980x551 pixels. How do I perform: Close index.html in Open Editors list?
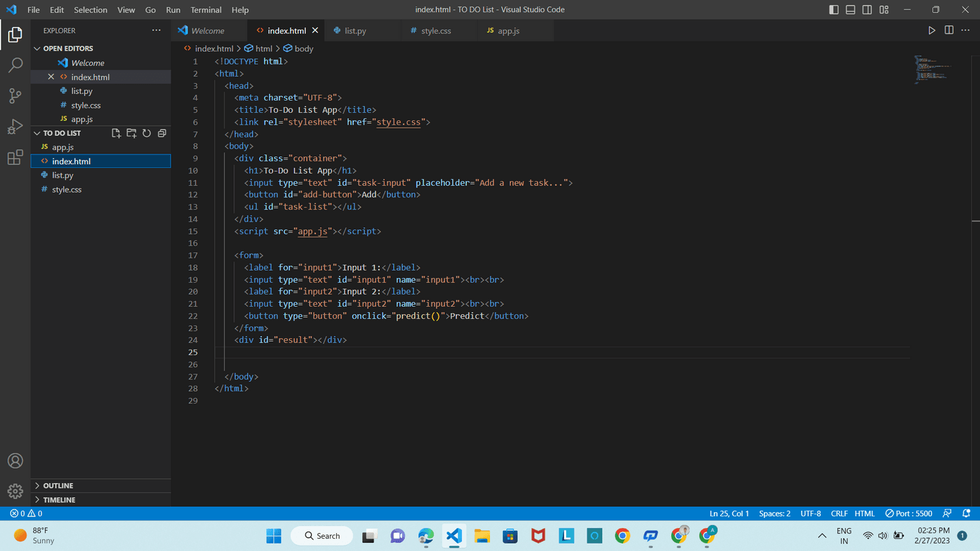pyautogui.click(x=51, y=77)
